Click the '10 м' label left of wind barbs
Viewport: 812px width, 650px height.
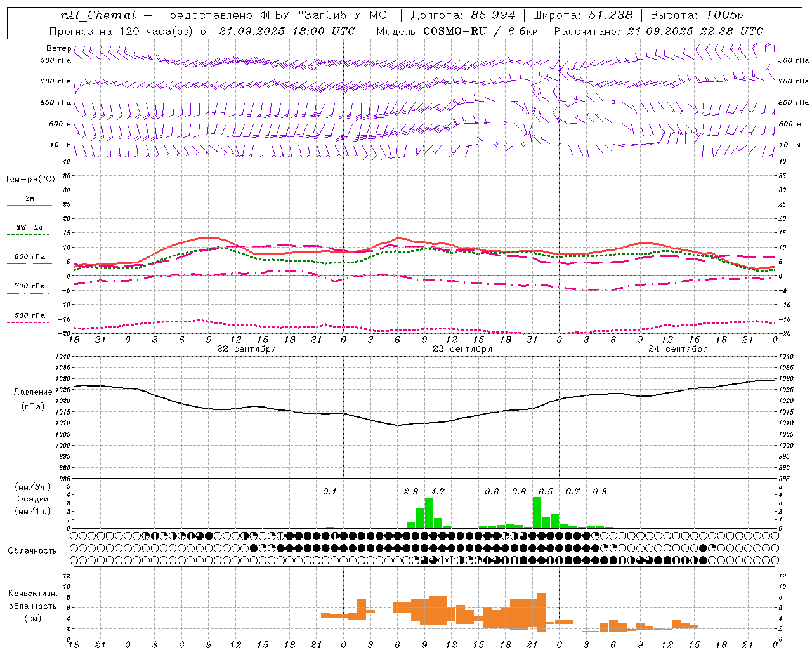(x=61, y=145)
